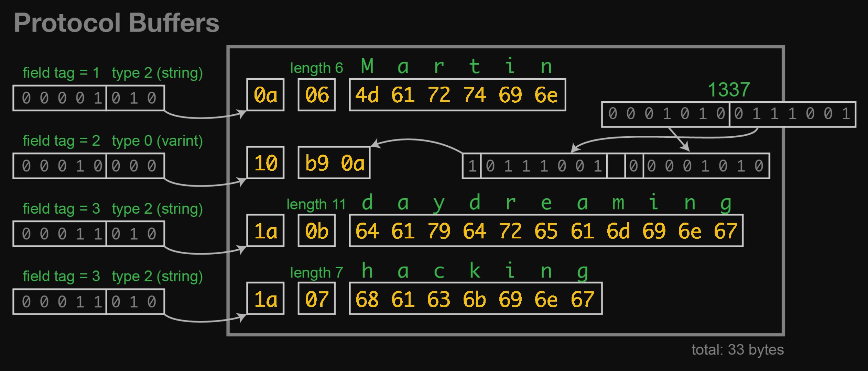This screenshot has width=868, height=371.
Task: Toggle the continuation bit 1 in varint
Action: tap(472, 166)
